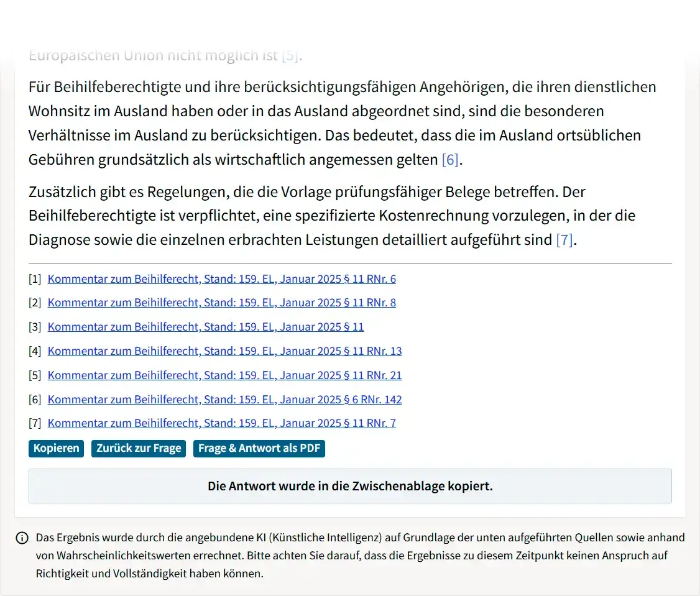Viewport: 700px width, 596px height.
Task: Open footnote link [2] citing § 11 RNr. 8
Action: pyautogui.click(x=222, y=303)
